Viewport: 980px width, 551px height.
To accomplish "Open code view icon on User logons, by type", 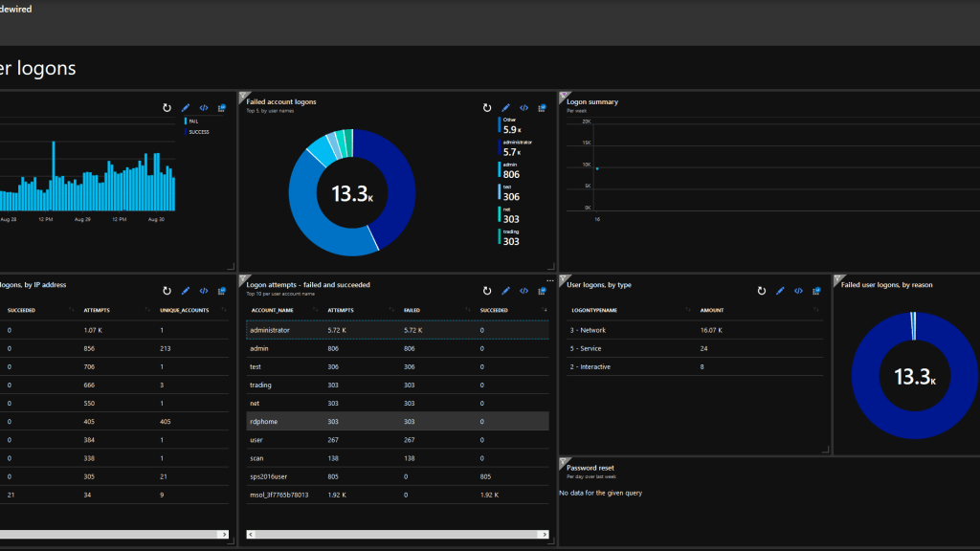I will pyautogui.click(x=798, y=291).
